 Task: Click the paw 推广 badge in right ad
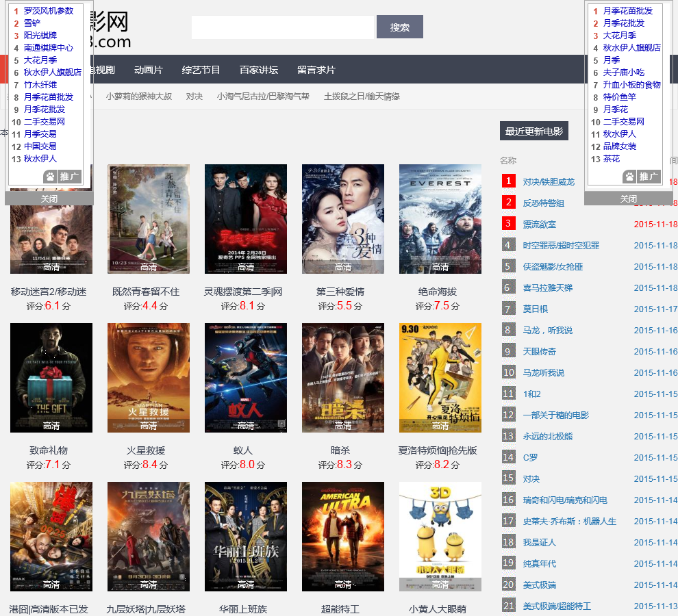(642, 177)
